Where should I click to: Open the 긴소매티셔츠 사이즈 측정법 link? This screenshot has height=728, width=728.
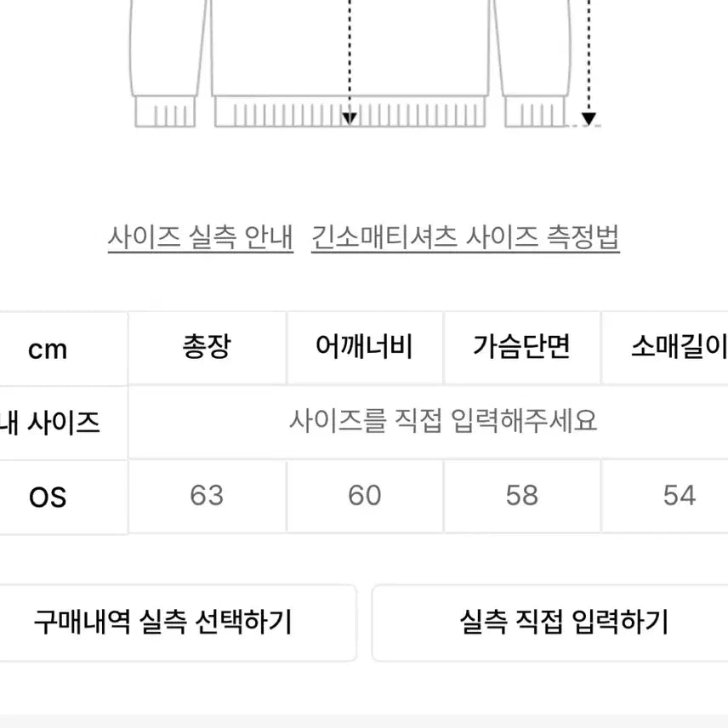click(465, 236)
